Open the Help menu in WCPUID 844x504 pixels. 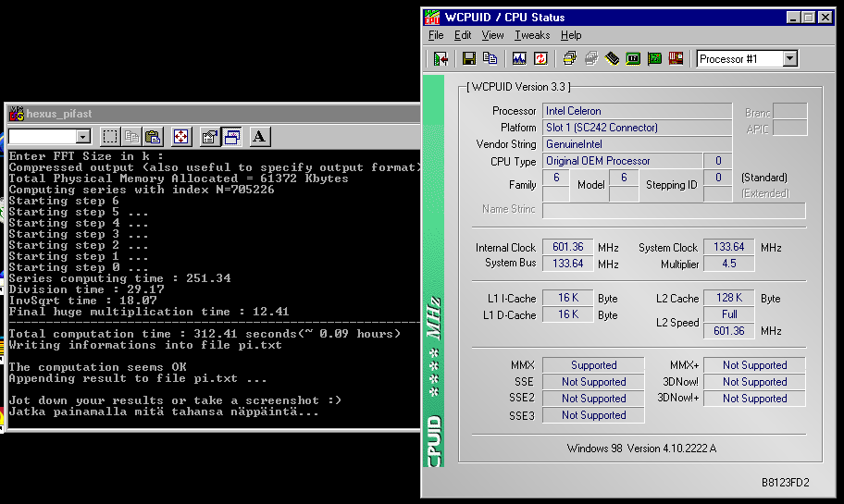(x=571, y=35)
